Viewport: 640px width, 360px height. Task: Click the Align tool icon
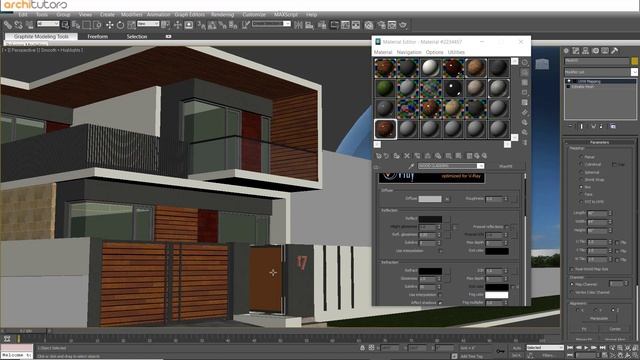coord(309,25)
